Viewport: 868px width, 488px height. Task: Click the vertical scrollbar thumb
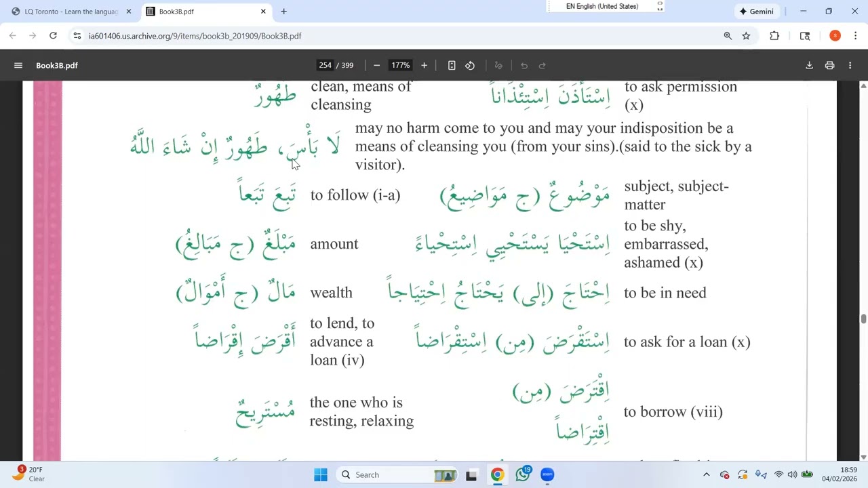pyautogui.click(x=863, y=319)
